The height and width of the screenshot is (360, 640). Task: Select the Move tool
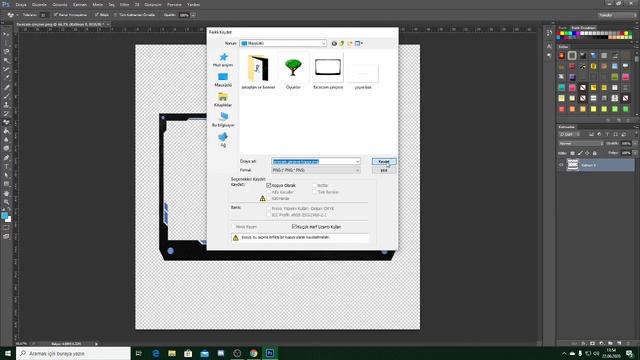click(6, 34)
